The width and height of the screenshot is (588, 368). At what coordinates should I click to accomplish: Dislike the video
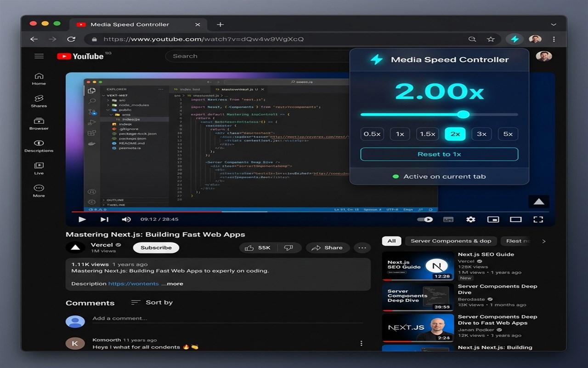point(288,247)
